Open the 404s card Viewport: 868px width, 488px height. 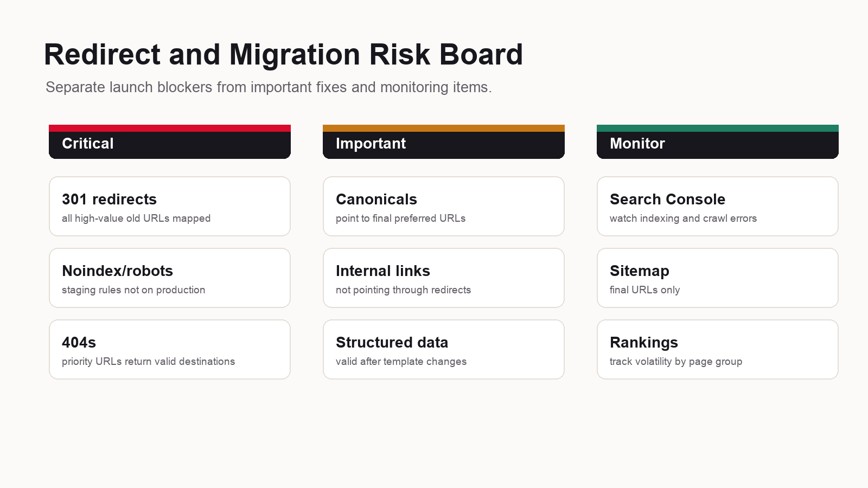click(x=170, y=349)
